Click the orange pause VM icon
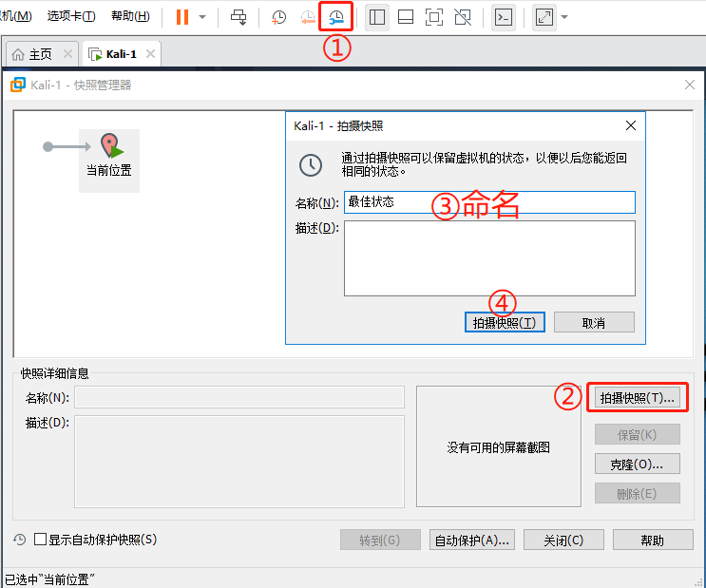The image size is (706, 588). point(182,17)
